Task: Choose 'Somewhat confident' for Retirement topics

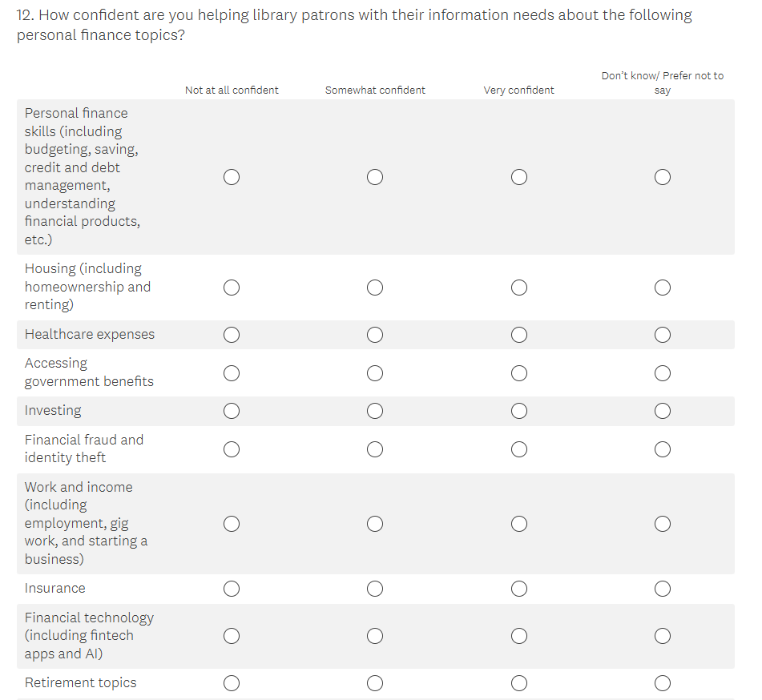Action: 375,683
